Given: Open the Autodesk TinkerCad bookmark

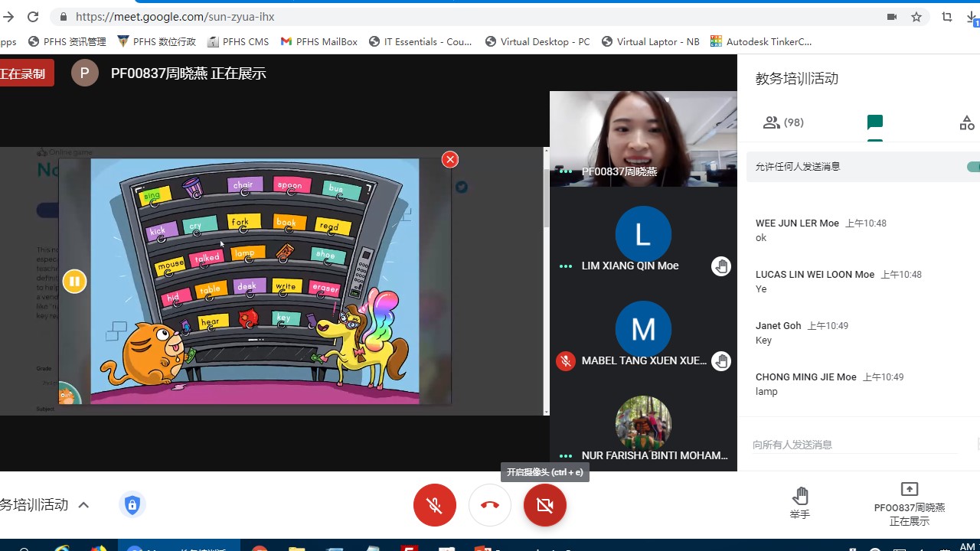Looking at the screenshot, I should pyautogui.click(x=761, y=42).
